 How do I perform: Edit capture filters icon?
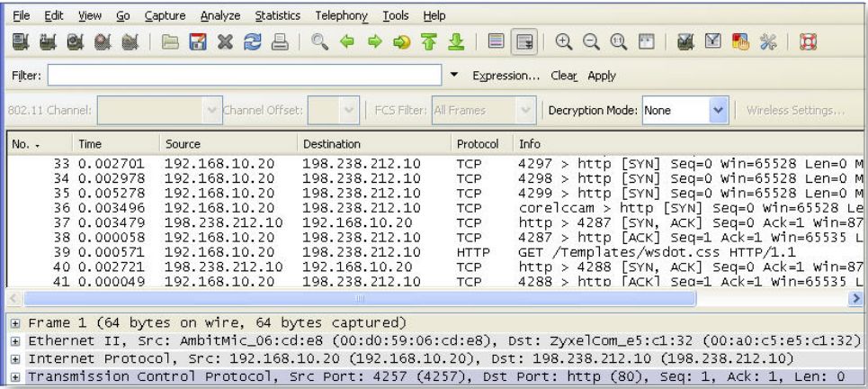tap(686, 42)
